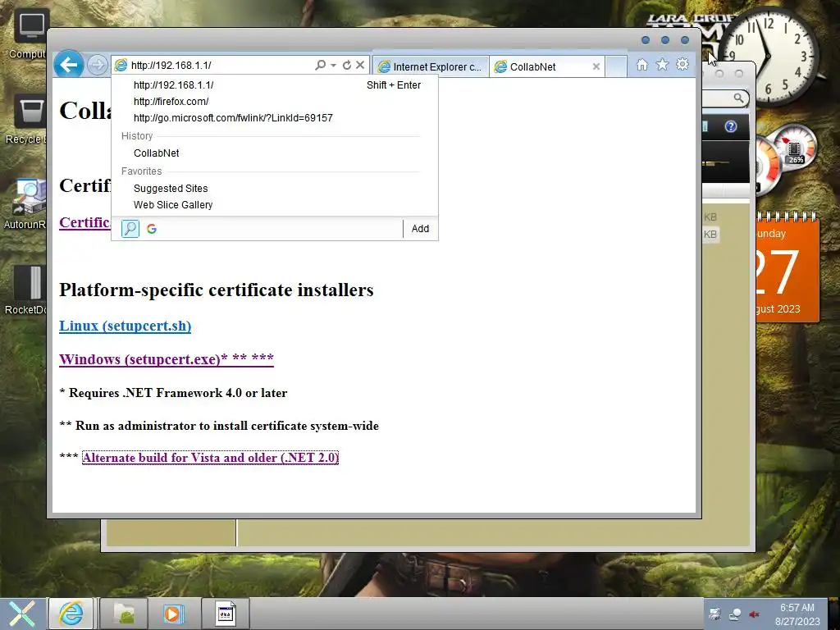Image resolution: width=840 pixels, height=630 pixels.
Task: Open the Home page icon
Action: pyautogui.click(x=641, y=65)
